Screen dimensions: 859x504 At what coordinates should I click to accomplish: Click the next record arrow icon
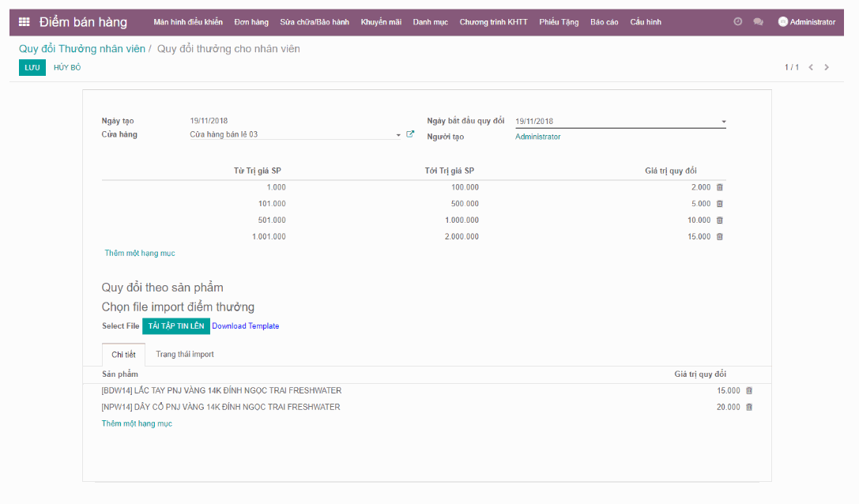(827, 67)
